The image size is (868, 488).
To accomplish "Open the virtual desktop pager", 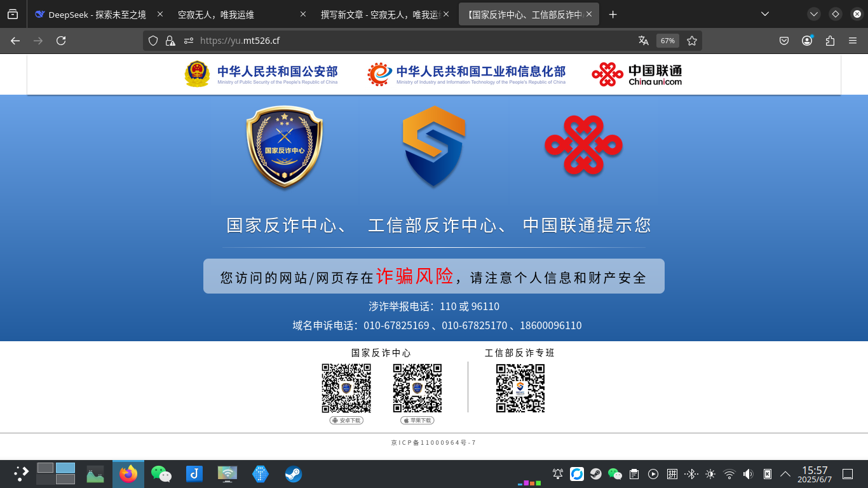I will click(x=56, y=473).
